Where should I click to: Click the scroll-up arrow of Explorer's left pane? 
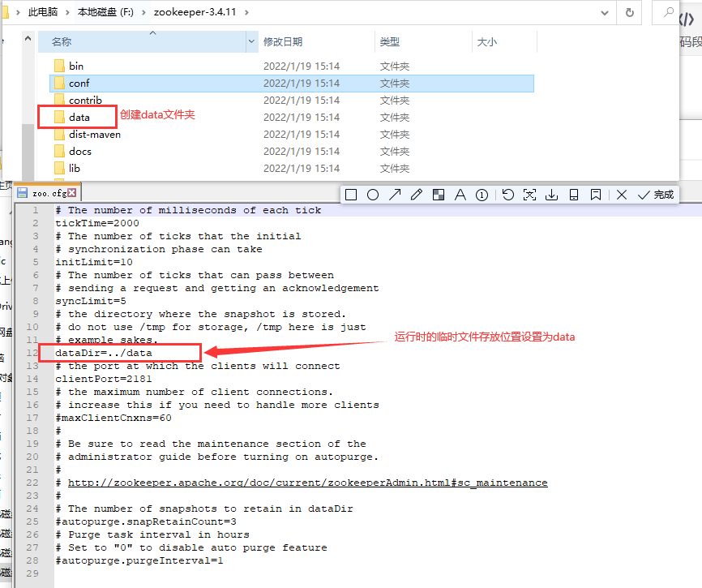(28, 38)
